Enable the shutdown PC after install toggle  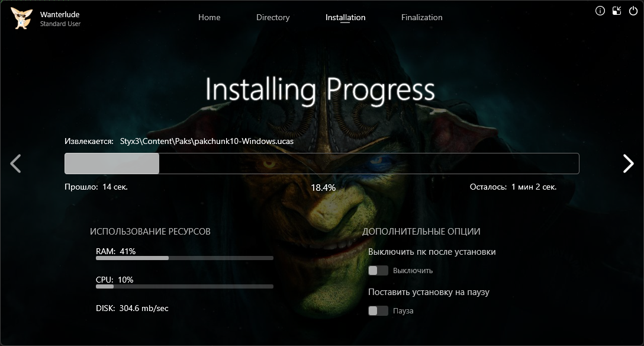378,271
